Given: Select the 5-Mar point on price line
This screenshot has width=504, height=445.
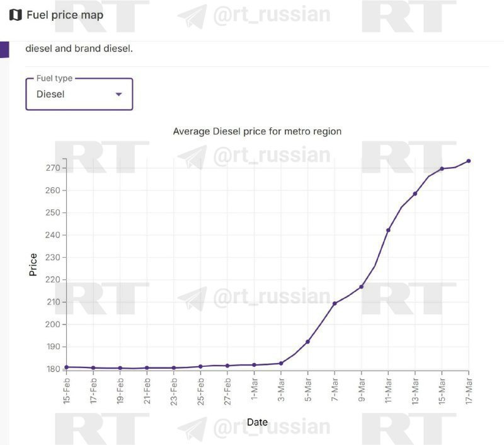Looking at the screenshot, I should (x=307, y=342).
